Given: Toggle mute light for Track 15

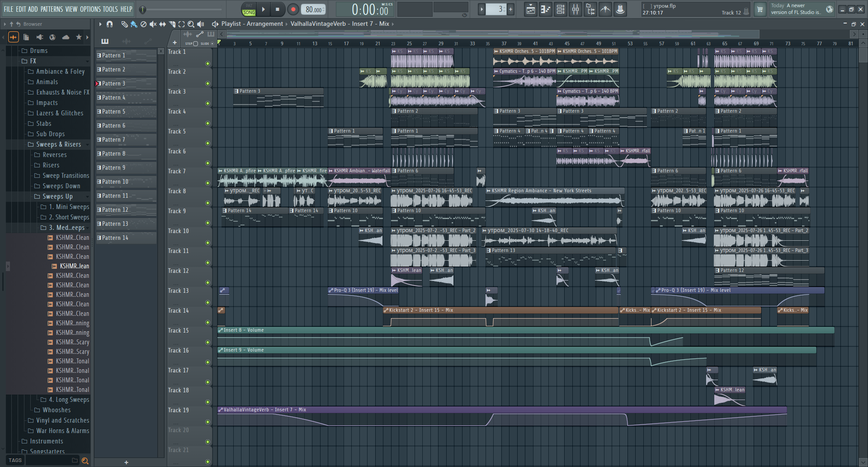Looking at the screenshot, I should click(x=208, y=342).
